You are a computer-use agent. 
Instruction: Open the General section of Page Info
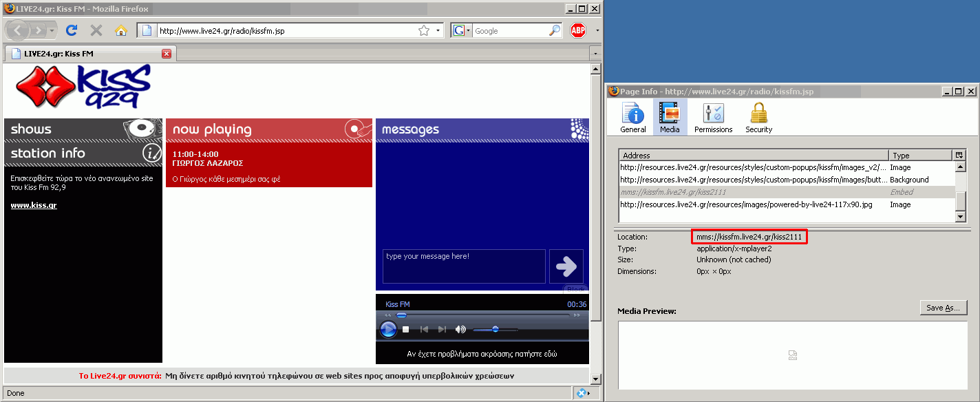[x=633, y=117]
